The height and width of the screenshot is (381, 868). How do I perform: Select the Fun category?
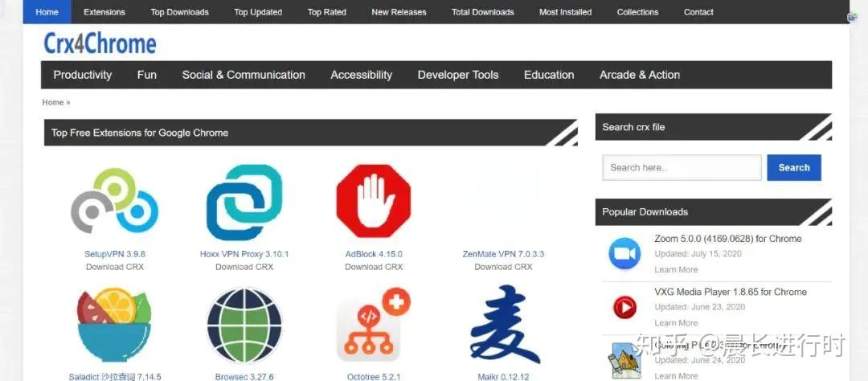click(x=147, y=75)
